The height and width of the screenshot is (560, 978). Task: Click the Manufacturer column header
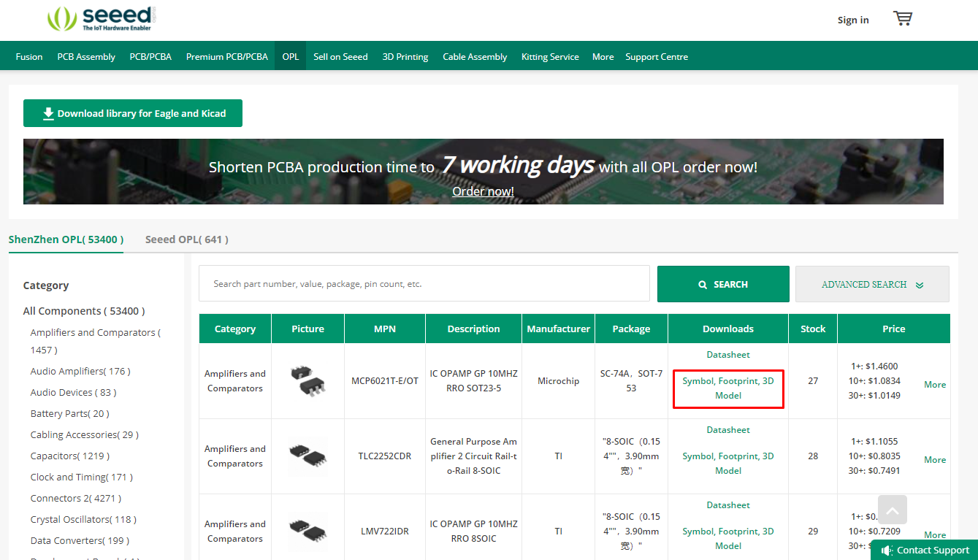tap(559, 329)
